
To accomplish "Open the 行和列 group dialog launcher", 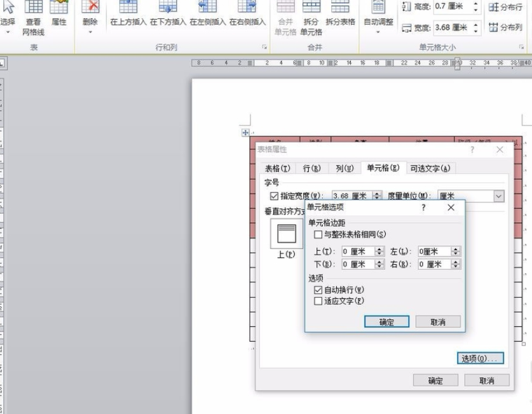I will click(x=264, y=47).
